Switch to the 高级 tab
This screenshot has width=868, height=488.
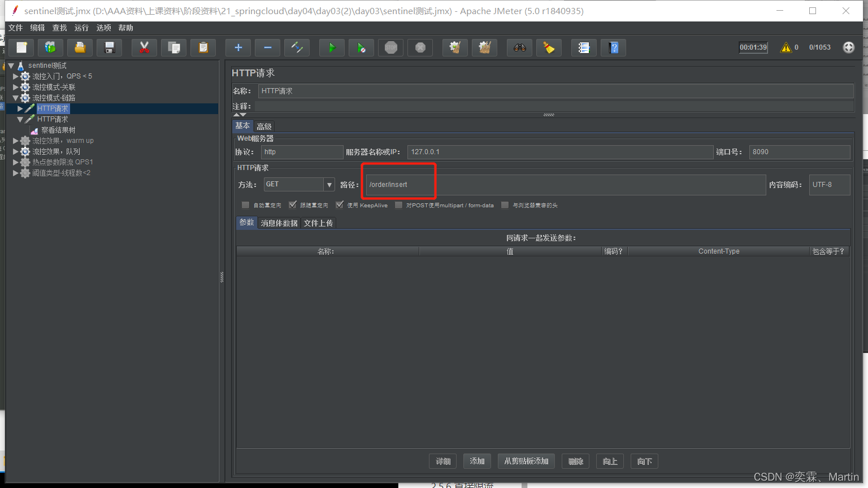pyautogui.click(x=264, y=127)
